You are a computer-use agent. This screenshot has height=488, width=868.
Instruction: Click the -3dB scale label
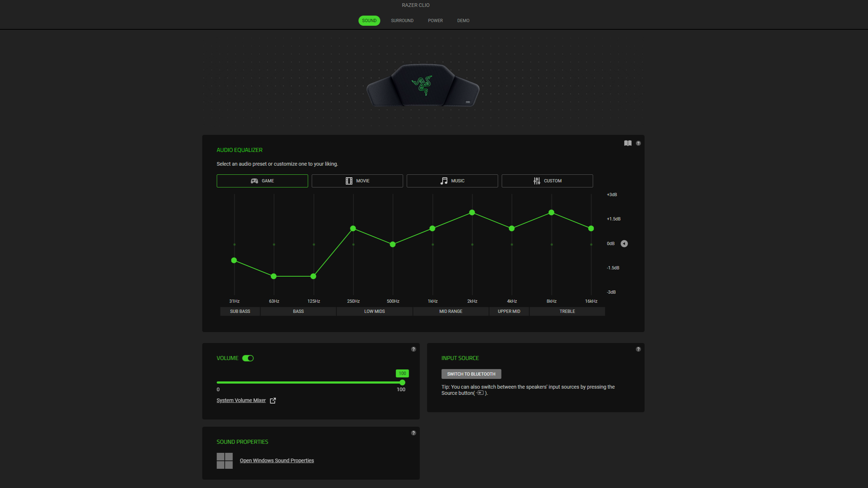coord(611,292)
